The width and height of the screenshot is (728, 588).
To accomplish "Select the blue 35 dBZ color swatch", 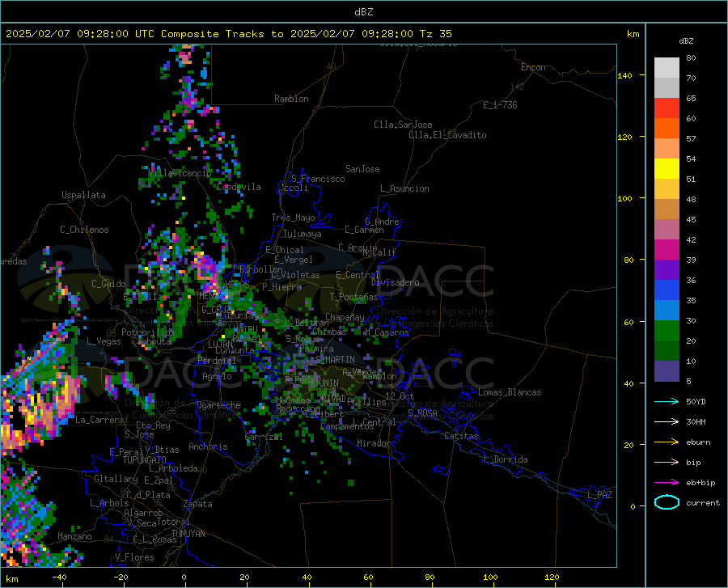I will (667, 290).
